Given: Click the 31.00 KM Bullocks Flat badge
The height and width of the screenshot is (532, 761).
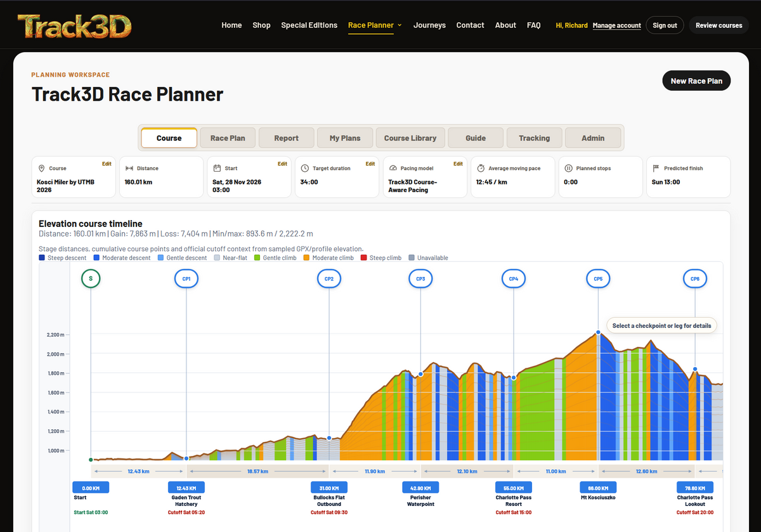Looking at the screenshot, I should [329, 488].
